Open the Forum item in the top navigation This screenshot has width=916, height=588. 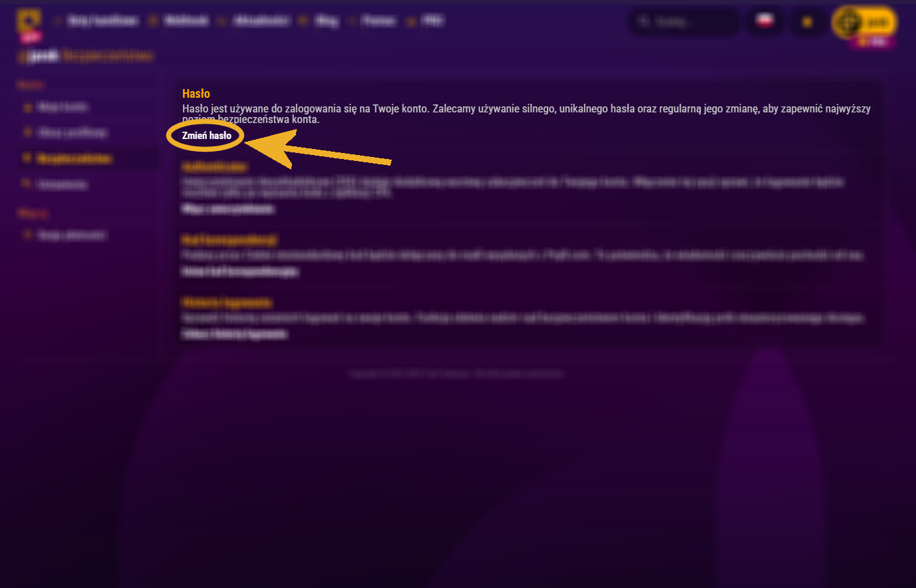379,21
